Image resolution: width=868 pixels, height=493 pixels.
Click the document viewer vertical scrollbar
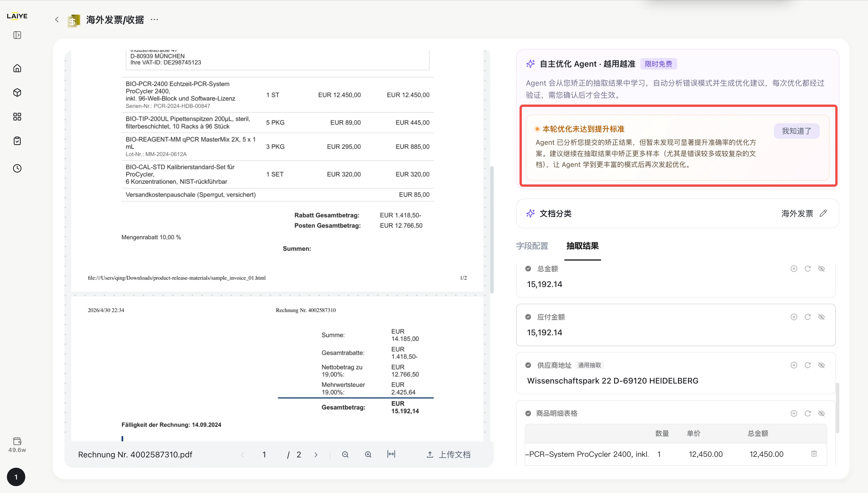click(x=492, y=230)
